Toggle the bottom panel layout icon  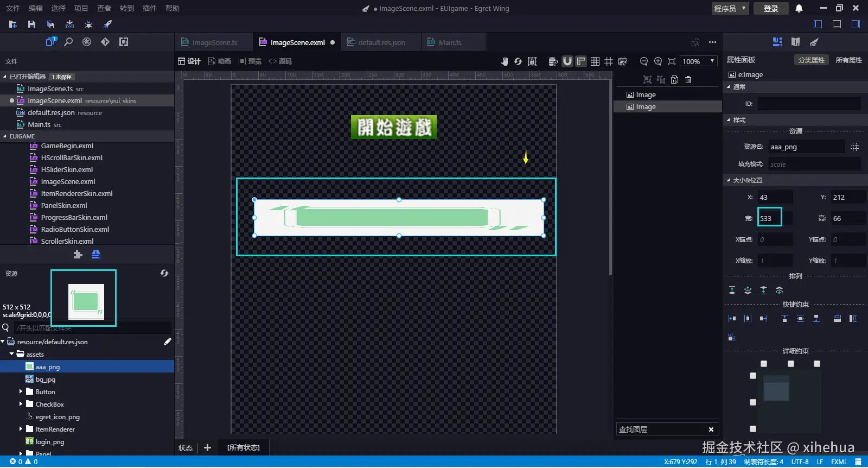pyautogui.click(x=837, y=24)
